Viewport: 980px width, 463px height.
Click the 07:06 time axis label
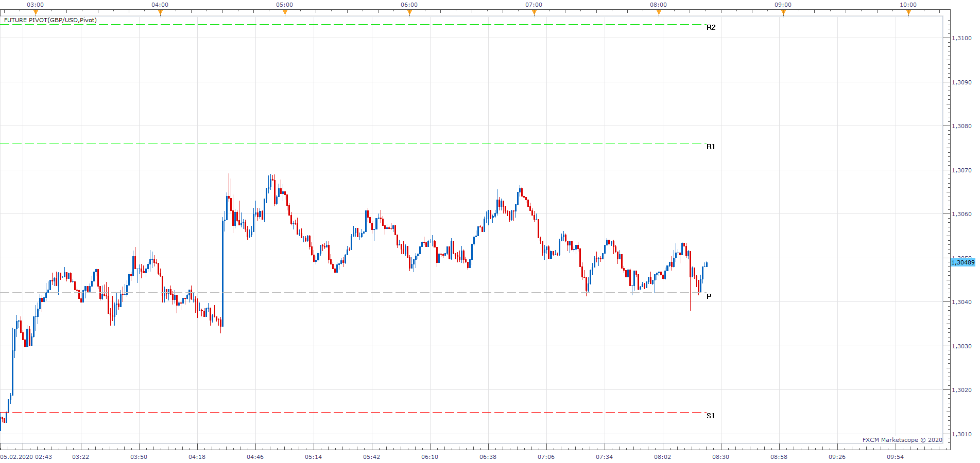pyautogui.click(x=546, y=457)
